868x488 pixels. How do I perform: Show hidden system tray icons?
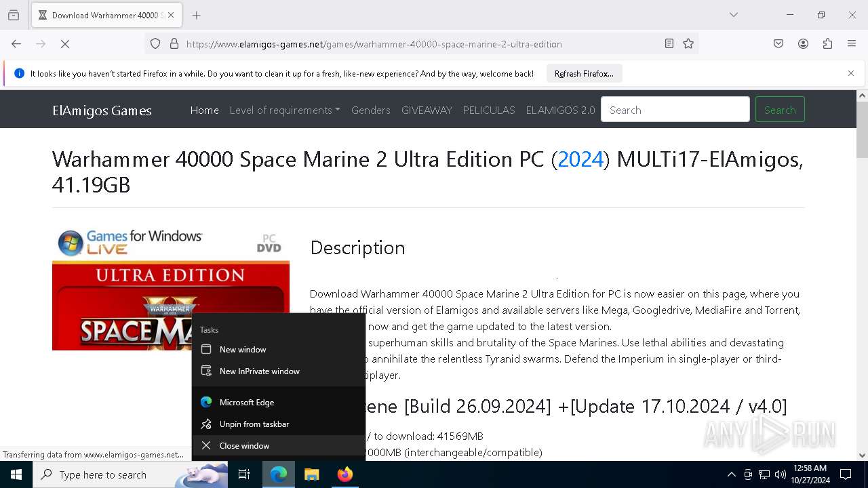(731, 474)
